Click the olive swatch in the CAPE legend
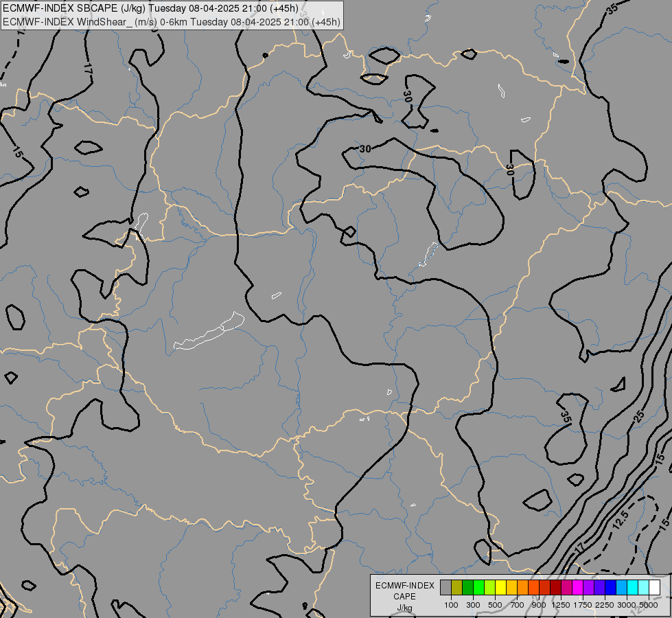This screenshot has height=618, width=672. pos(457,587)
